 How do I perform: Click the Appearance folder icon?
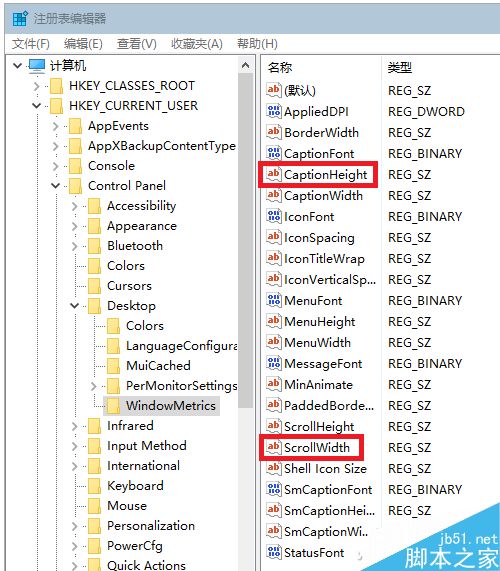pos(94,227)
